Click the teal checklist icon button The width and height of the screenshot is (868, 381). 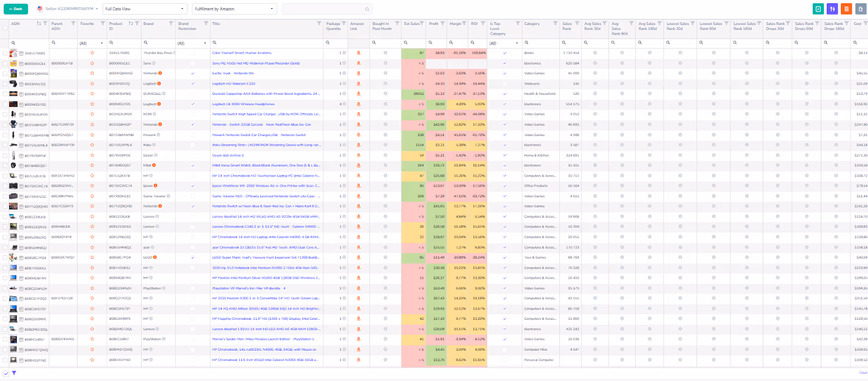pyautogui.click(x=818, y=9)
